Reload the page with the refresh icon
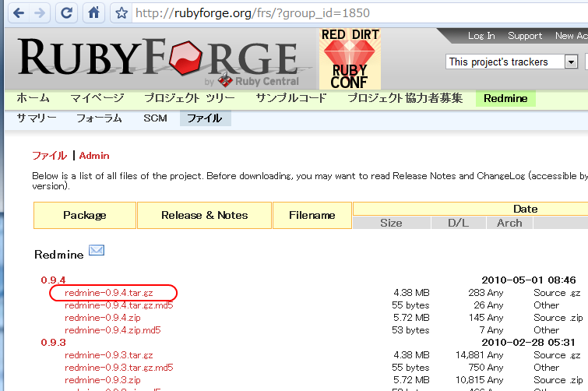Viewport: 588px width, 391px height. pos(66,13)
